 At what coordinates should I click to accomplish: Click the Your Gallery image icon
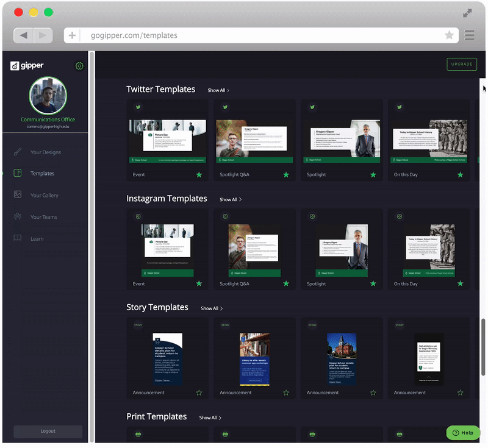pos(18,194)
